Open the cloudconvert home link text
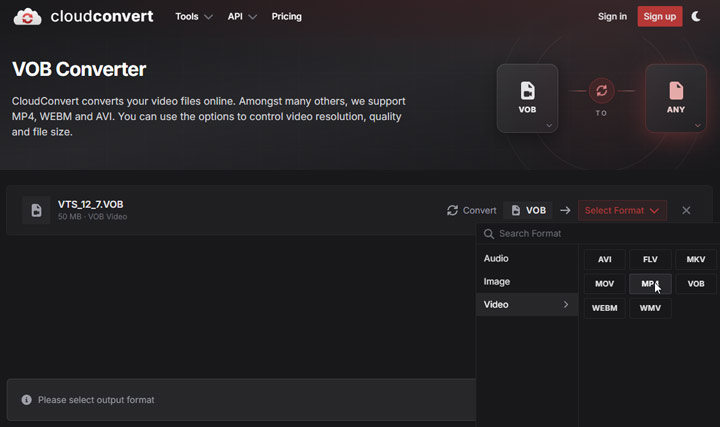The width and height of the screenshot is (720, 427). [102, 17]
